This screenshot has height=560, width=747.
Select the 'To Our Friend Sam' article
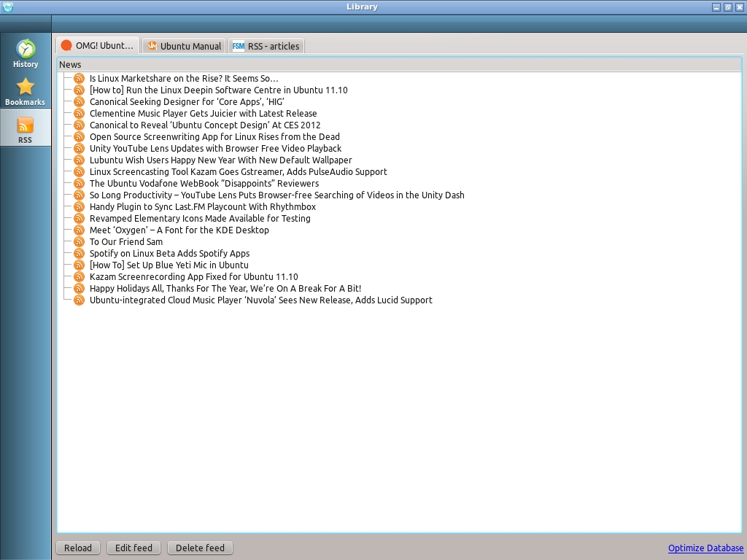[x=126, y=242]
